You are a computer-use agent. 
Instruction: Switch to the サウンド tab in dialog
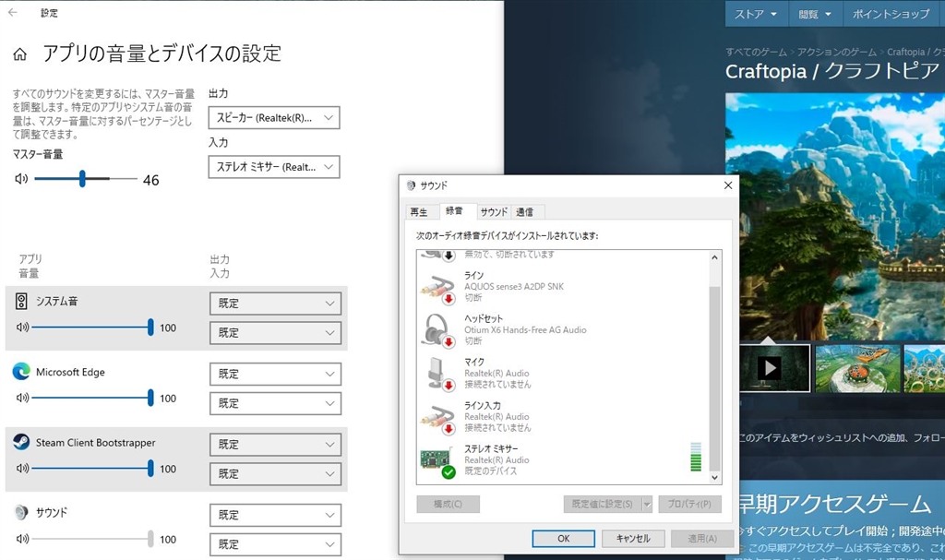click(494, 212)
